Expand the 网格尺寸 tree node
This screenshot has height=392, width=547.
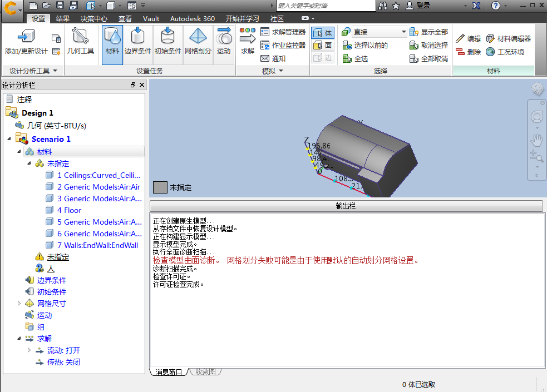pyautogui.click(x=19, y=303)
